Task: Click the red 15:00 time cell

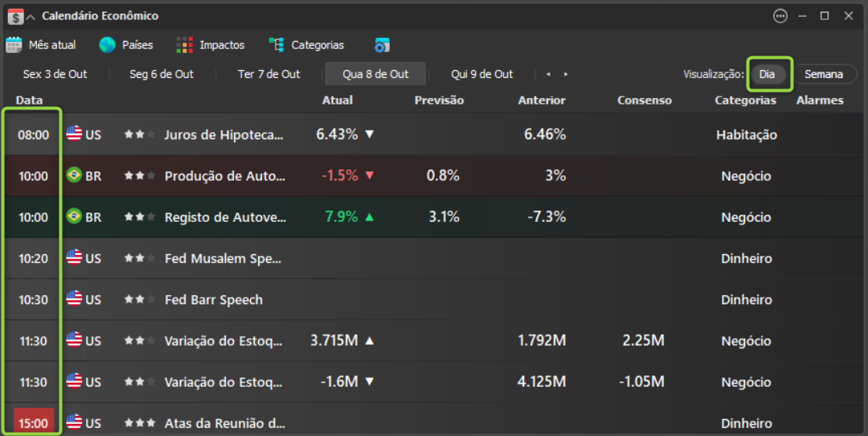Action: coord(33,422)
